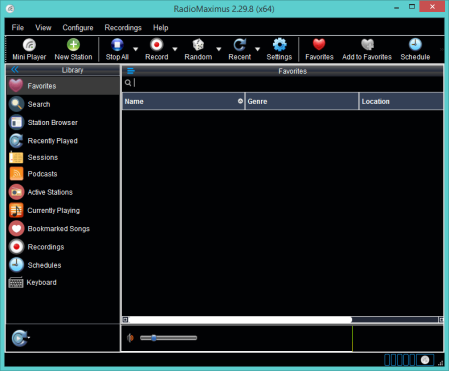Sort by the Location column header
The width and height of the screenshot is (449, 371).
pyautogui.click(x=401, y=101)
